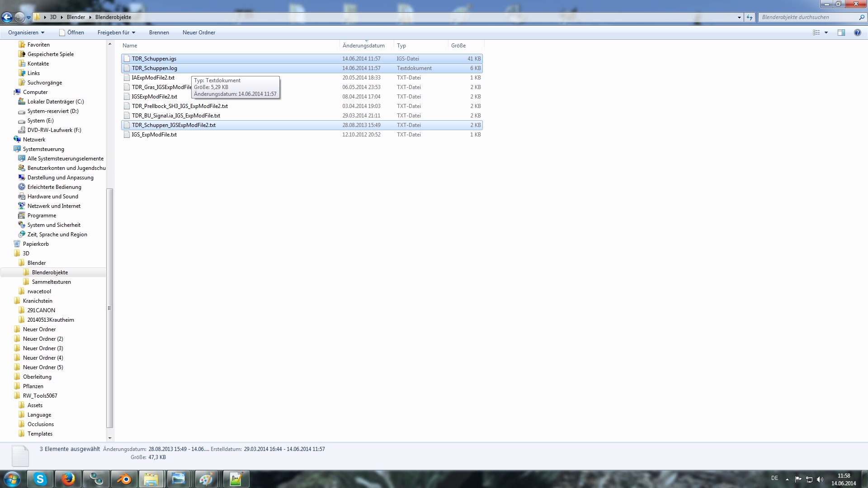Launch Firefox from the taskbar
The image size is (868, 488).
point(68,479)
